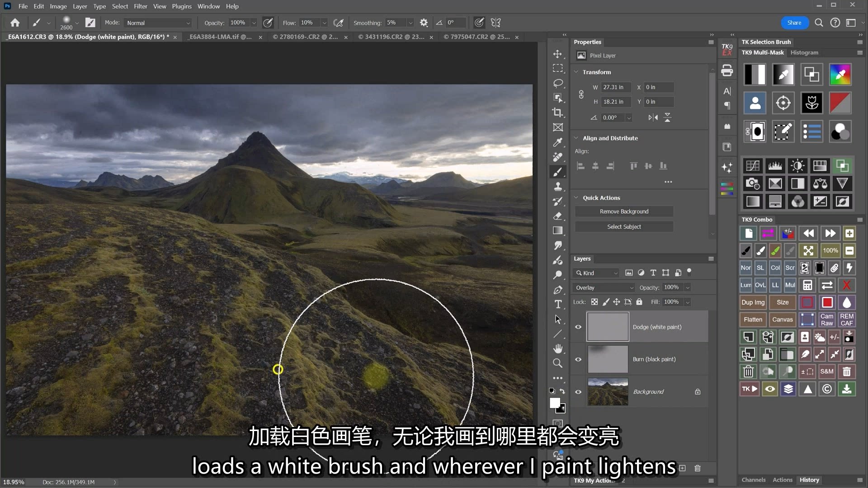Select the Clone Stamp tool

click(x=558, y=186)
